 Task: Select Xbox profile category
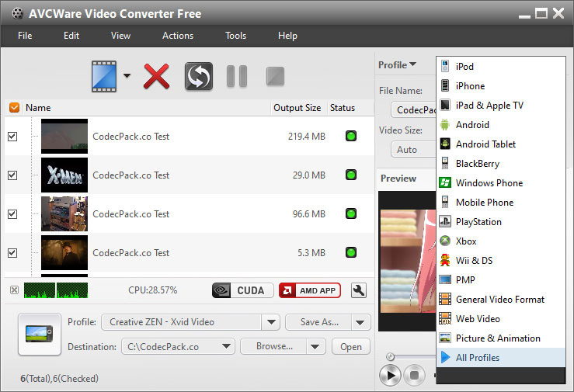[x=501, y=241]
